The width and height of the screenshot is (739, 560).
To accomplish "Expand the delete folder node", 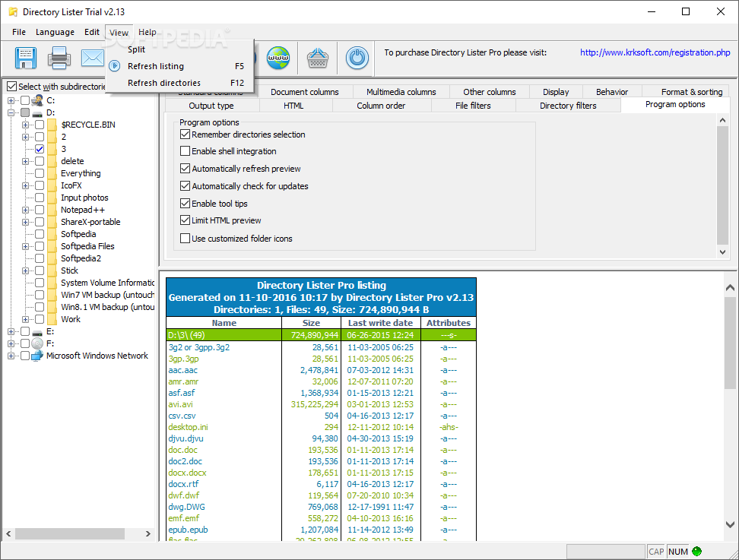I will pos(25,162).
